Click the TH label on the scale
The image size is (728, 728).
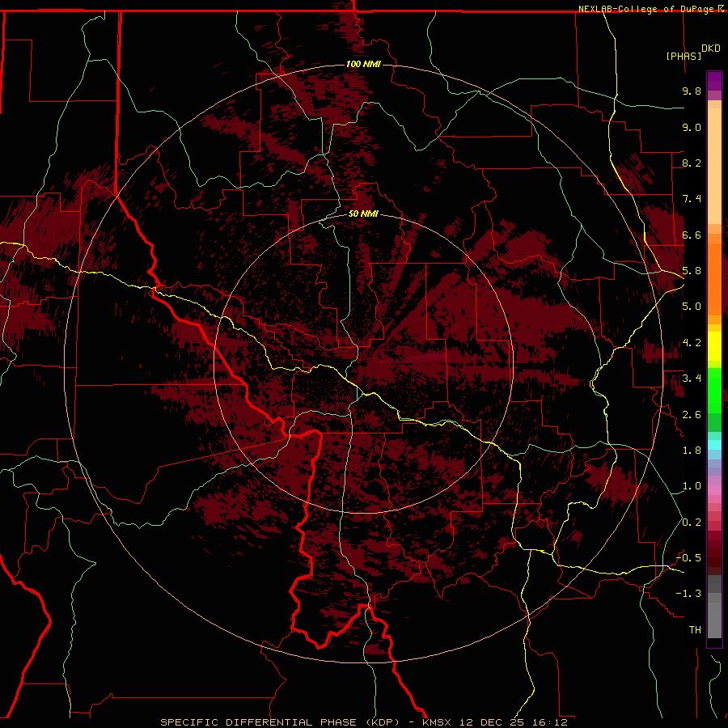pyautogui.click(x=695, y=629)
